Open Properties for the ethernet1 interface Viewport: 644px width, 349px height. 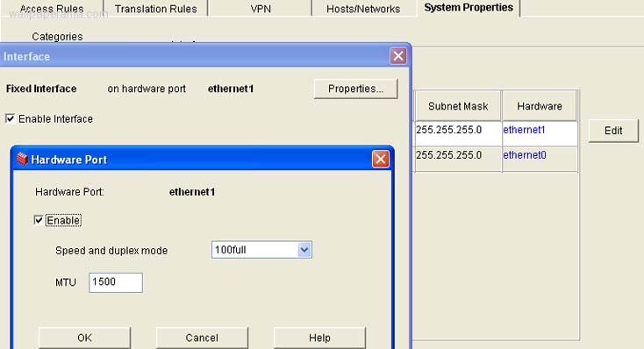355,89
